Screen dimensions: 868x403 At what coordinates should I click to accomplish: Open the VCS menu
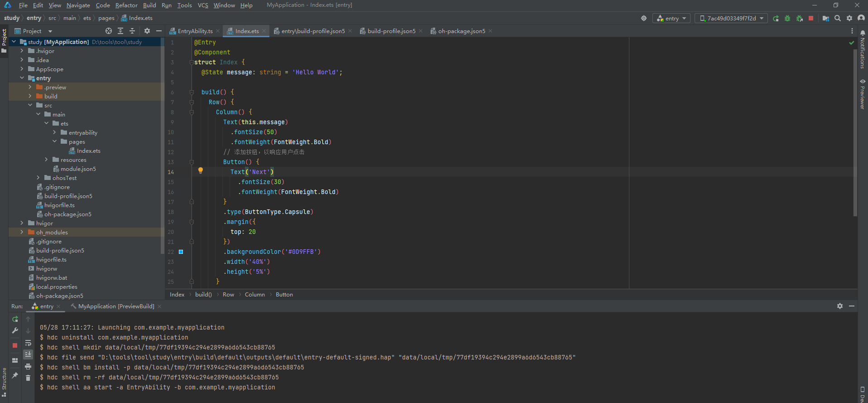coord(203,5)
